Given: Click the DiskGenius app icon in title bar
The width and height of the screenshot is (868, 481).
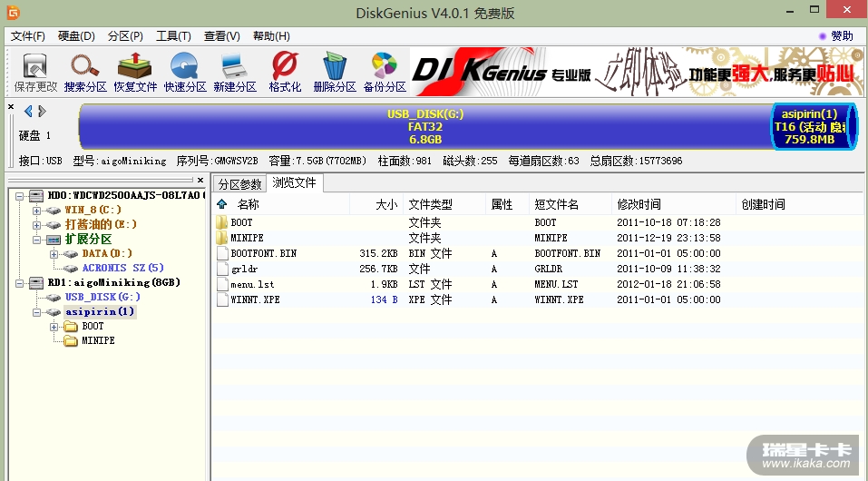Looking at the screenshot, I should (x=13, y=12).
